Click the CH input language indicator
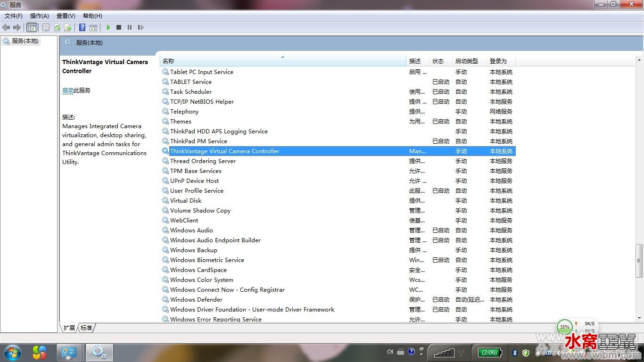Viewport: 644px width, 362px height. point(390,352)
